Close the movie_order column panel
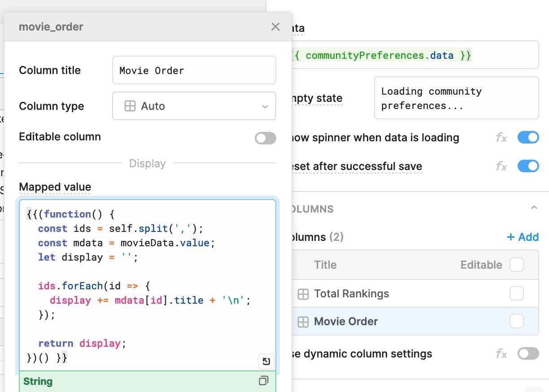Screen dimensions: 549x392 [x=275, y=27]
